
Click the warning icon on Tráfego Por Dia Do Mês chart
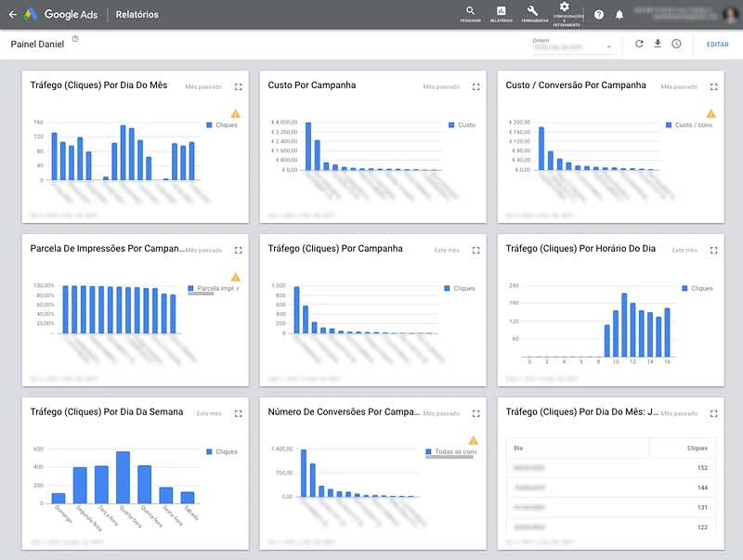(236, 113)
